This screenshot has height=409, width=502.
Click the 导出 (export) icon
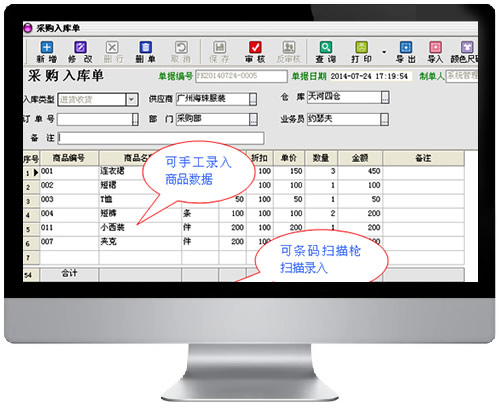pos(406,47)
